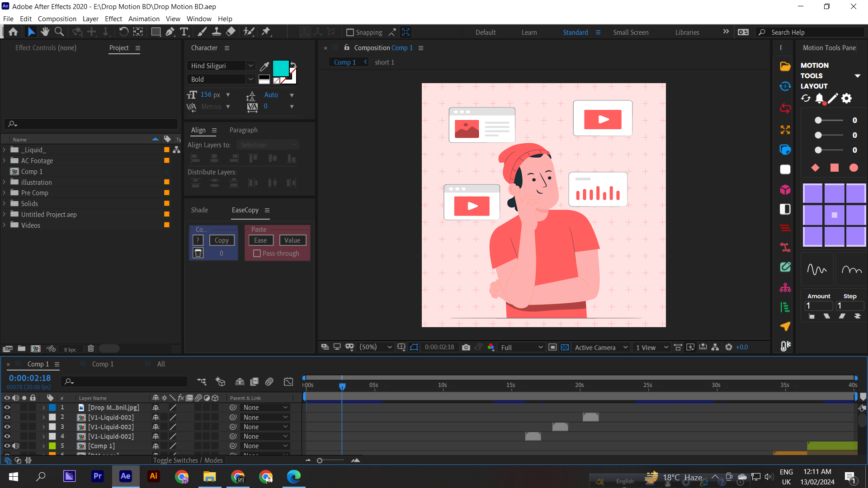Open Full resolution dropdown

(x=521, y=347)
